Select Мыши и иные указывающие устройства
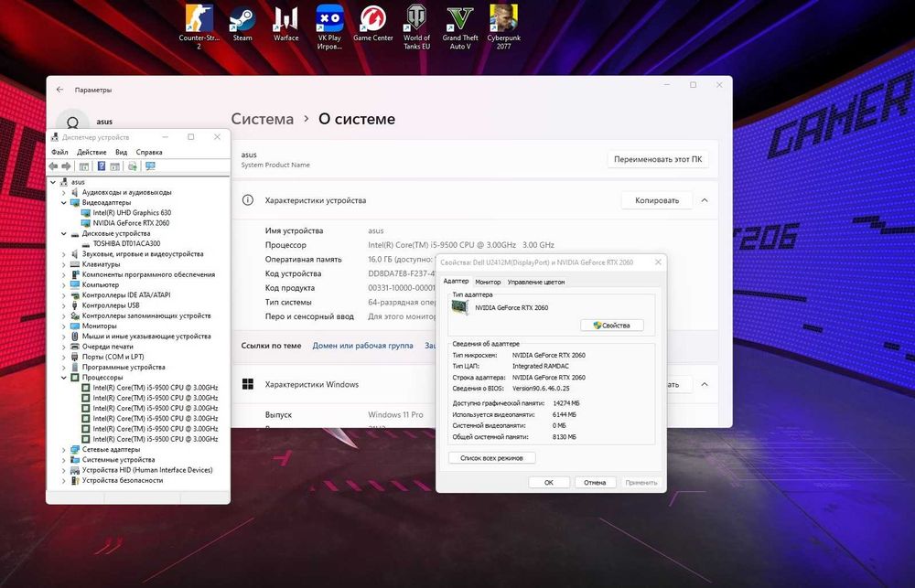 [146, 337]
